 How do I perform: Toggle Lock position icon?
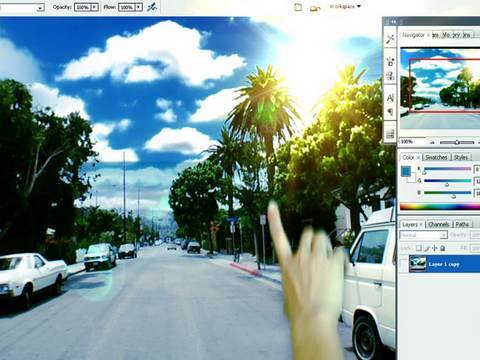click(435, 248)
